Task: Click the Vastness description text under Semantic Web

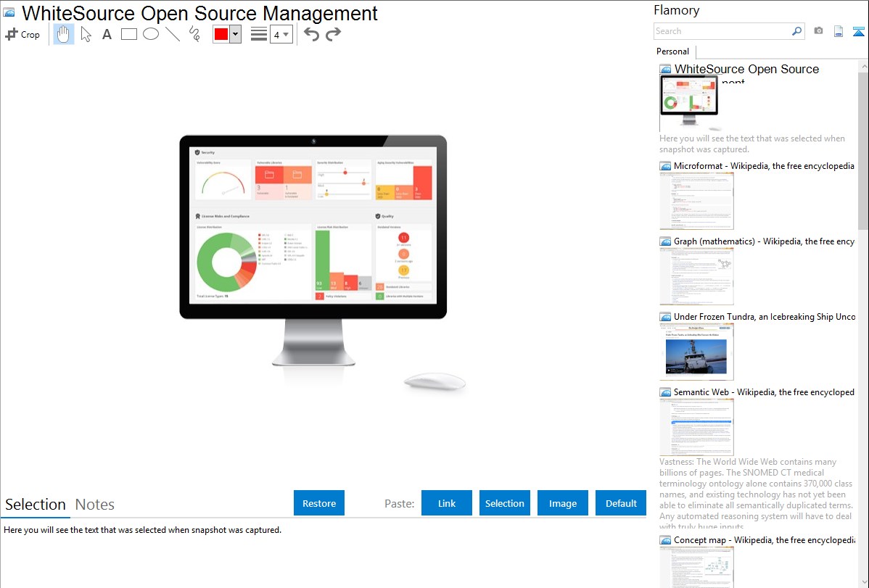Action: 757,494
